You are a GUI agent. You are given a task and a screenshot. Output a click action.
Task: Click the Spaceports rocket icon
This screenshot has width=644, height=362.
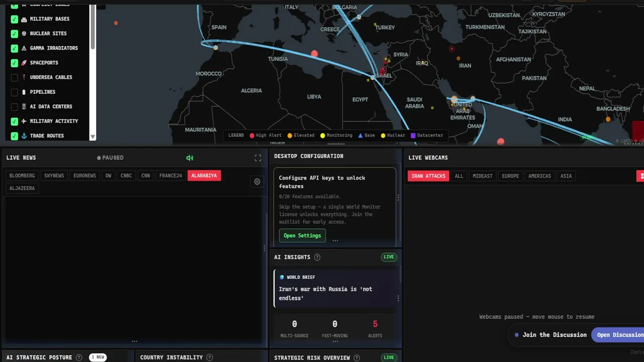tap(24, 63)
